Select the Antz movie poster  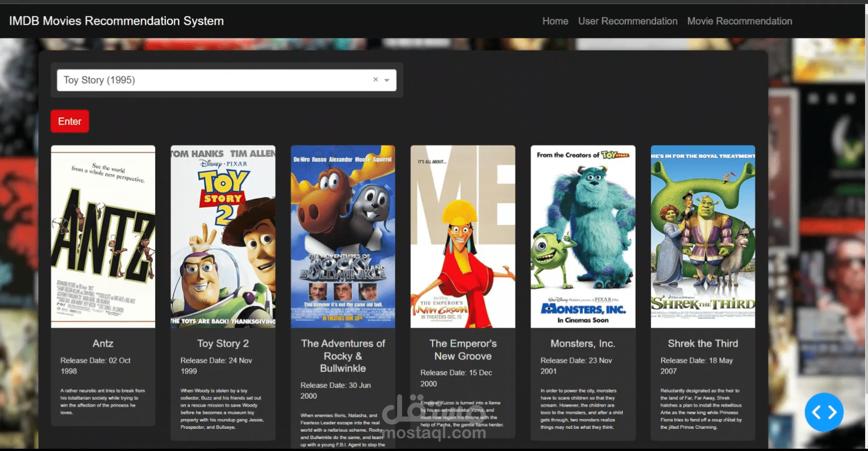(103, 237)
